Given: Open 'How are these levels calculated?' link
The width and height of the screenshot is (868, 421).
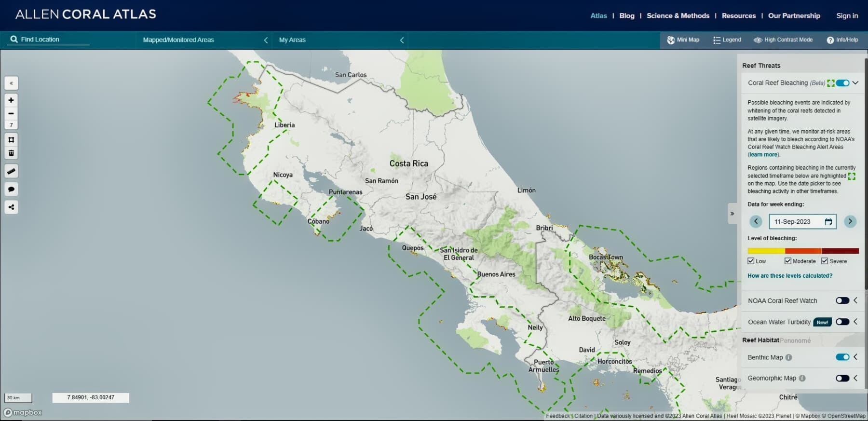Looking at the screenshot, I should coord(790,276).
